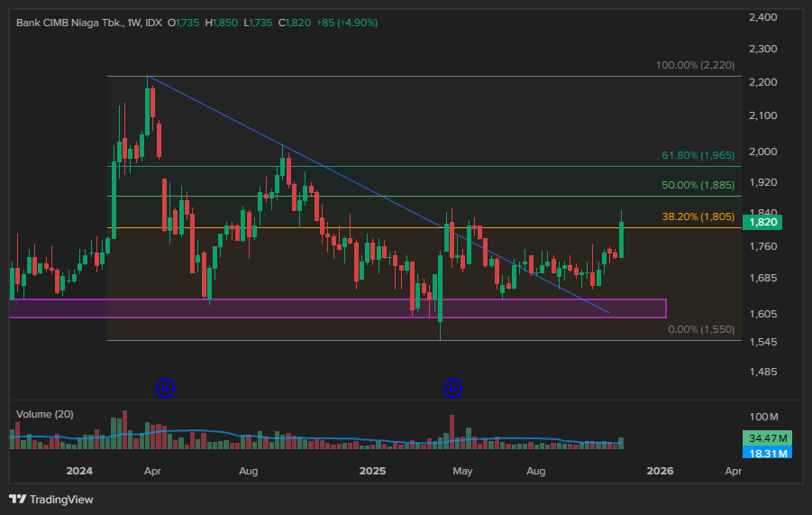This screenshot has height=515, width=812.
Task: Click the blue 18.31M volume MA label
Action: click(769, 452)
